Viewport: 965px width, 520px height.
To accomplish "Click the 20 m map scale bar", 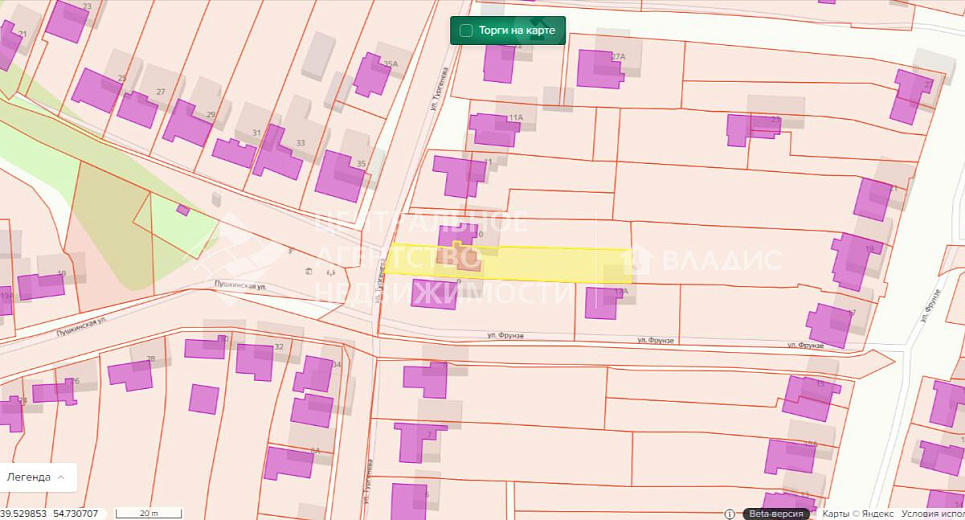I will [148, 513].
